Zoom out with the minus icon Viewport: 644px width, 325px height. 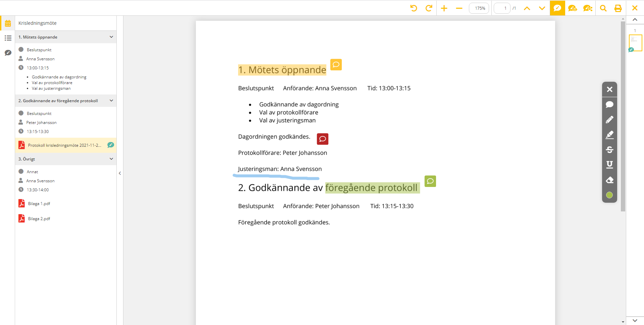[459, 8]
